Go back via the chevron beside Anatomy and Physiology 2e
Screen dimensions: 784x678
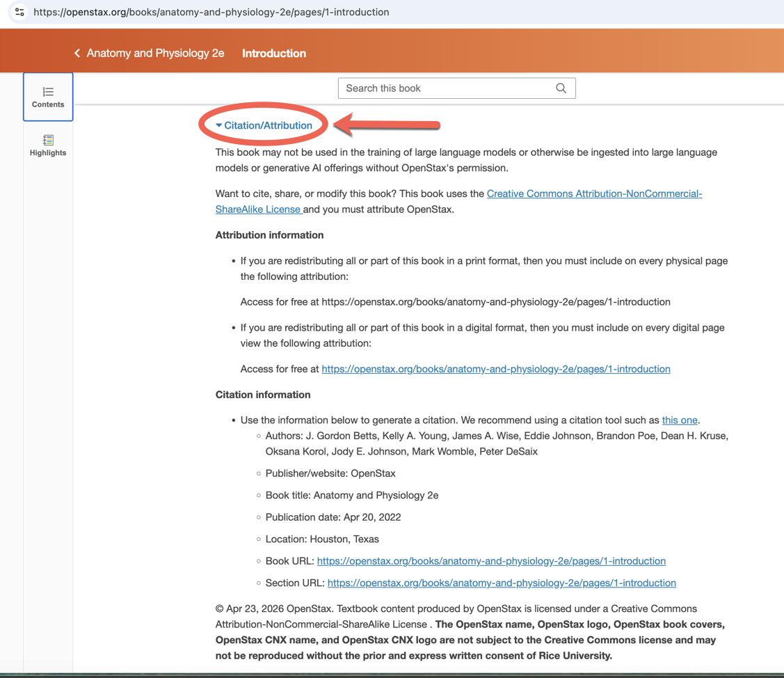coord(77,53)
